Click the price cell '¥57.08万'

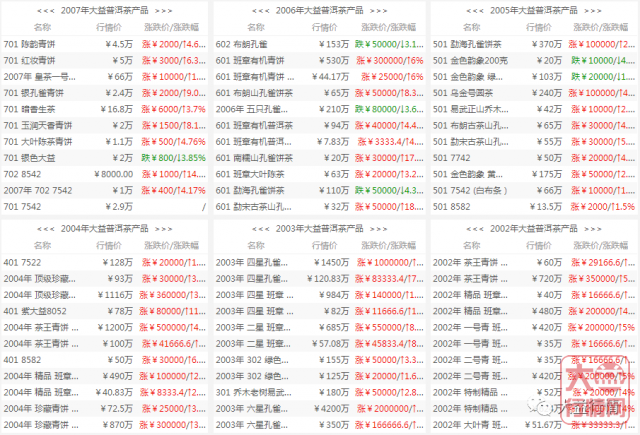pyautogui.click(x=331, y=344)
